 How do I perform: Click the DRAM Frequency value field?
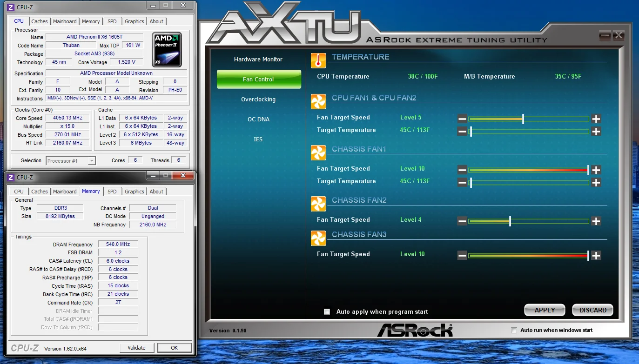118,245
